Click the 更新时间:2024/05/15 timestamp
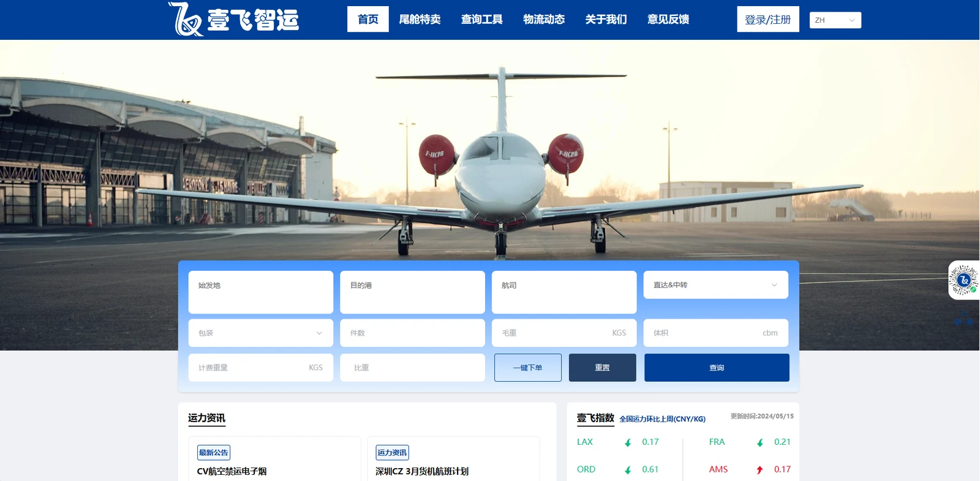 762,416
